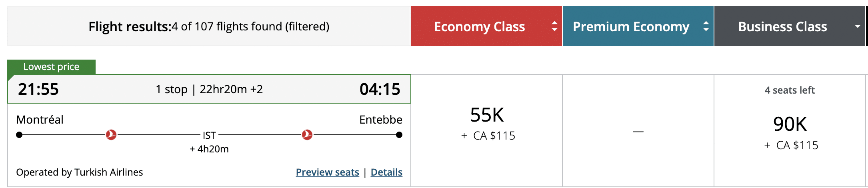Click sort arrows on Premium Economy header
The width and height of the screenshot is (868, 188).
point(706,26)
